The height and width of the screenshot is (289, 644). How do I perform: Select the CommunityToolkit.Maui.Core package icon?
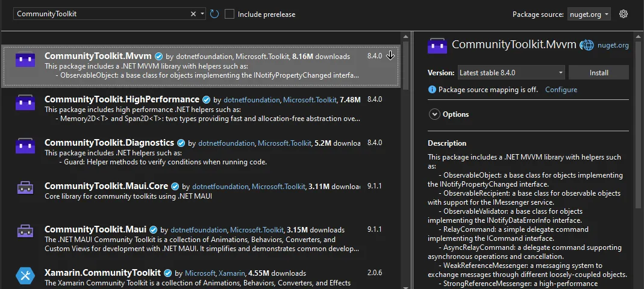[x=25, y=188]
